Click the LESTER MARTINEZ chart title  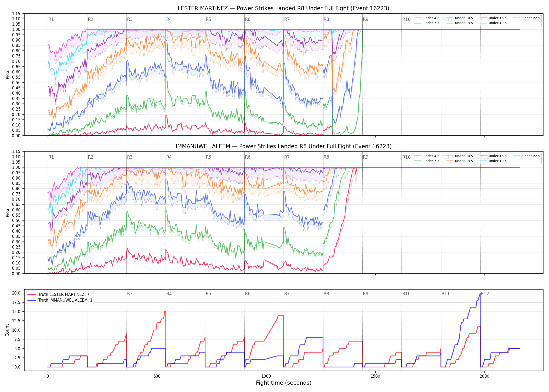(x=283, y=8)
